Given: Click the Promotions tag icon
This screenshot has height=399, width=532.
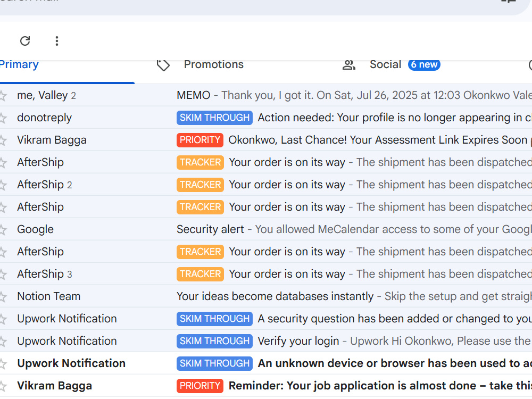Looking at the screenshot, I should 163,65.
